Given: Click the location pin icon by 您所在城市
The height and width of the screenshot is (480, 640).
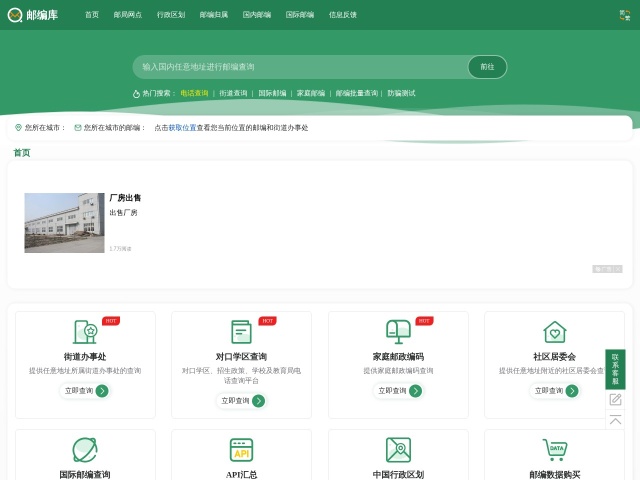Looking at the screenshot, I should 18,128.
